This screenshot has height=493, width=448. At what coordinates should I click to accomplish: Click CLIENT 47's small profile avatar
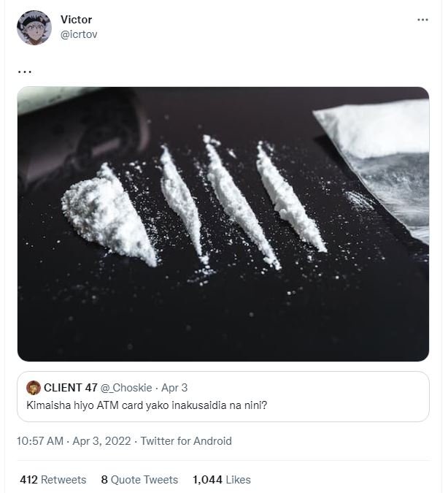33,387
